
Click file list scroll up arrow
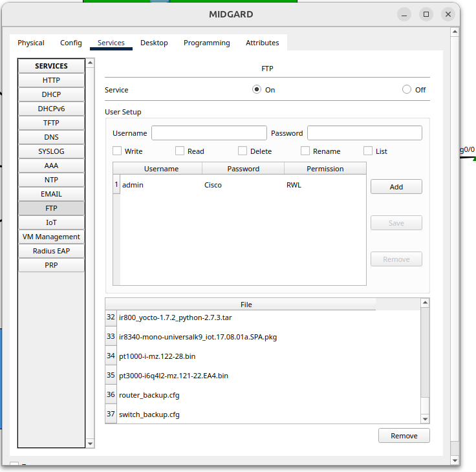click(425, 303)
